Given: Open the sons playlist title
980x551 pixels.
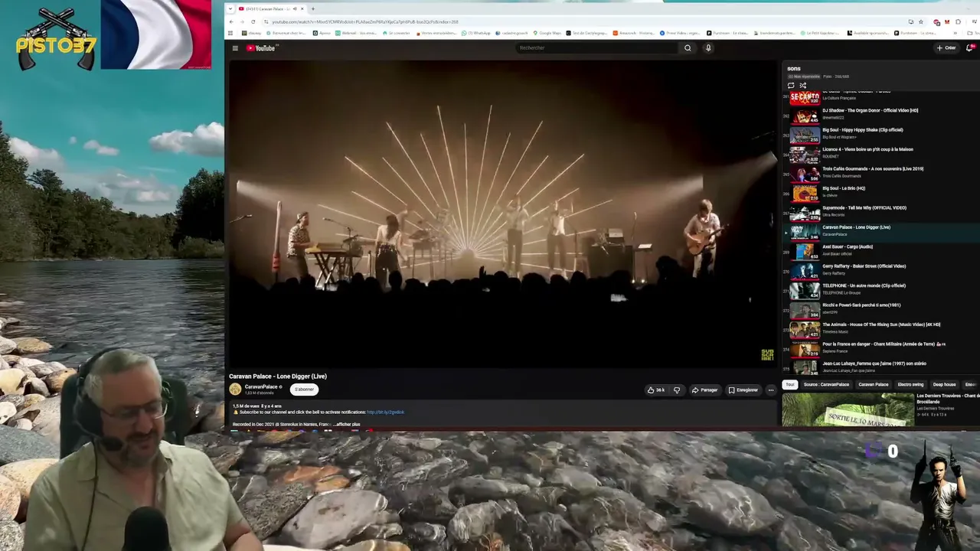Looking at the screenshot, I should (794, 69).
